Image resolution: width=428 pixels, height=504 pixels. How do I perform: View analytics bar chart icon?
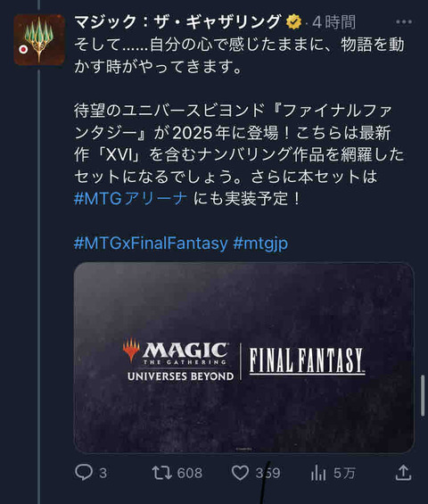318,473
